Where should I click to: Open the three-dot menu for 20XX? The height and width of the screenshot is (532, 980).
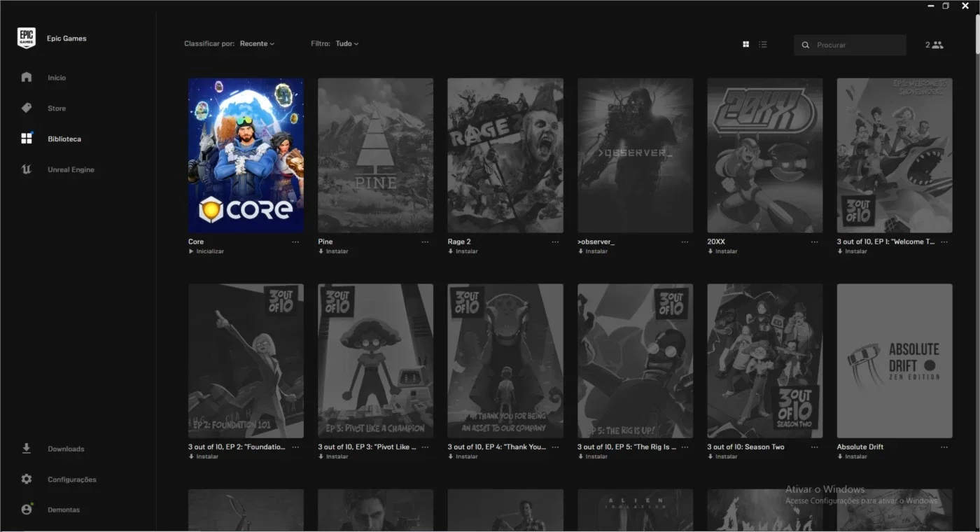(814, 242)
